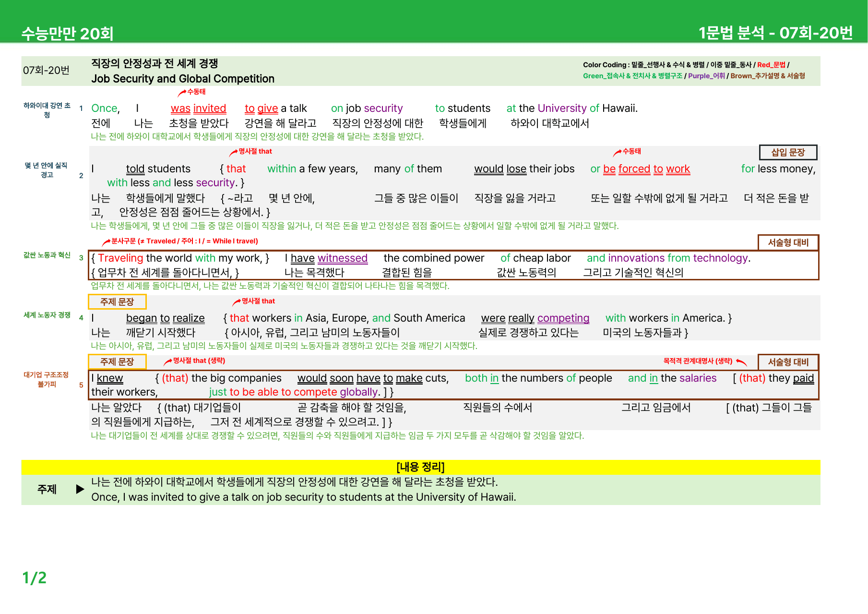Screen dimensions: 868x614
Task: Click the side label '값싼 노동과 혁신'
Action: pos(47,255)
